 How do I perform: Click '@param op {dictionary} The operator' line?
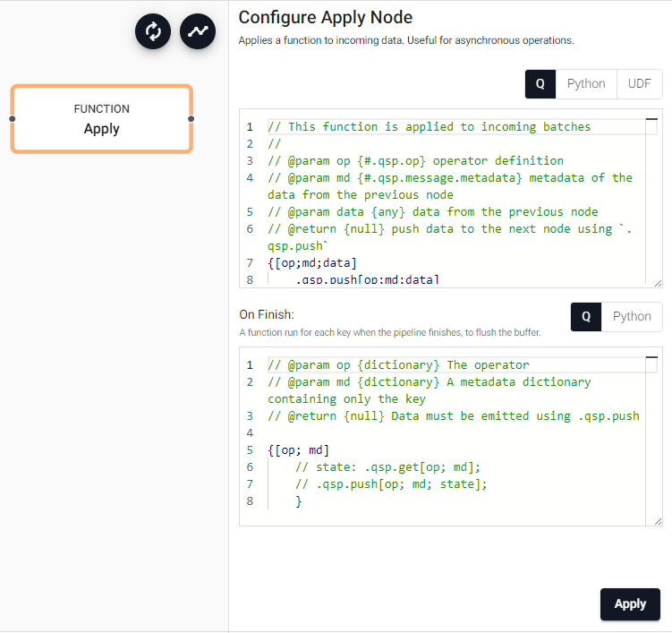[x=398, y=365]
